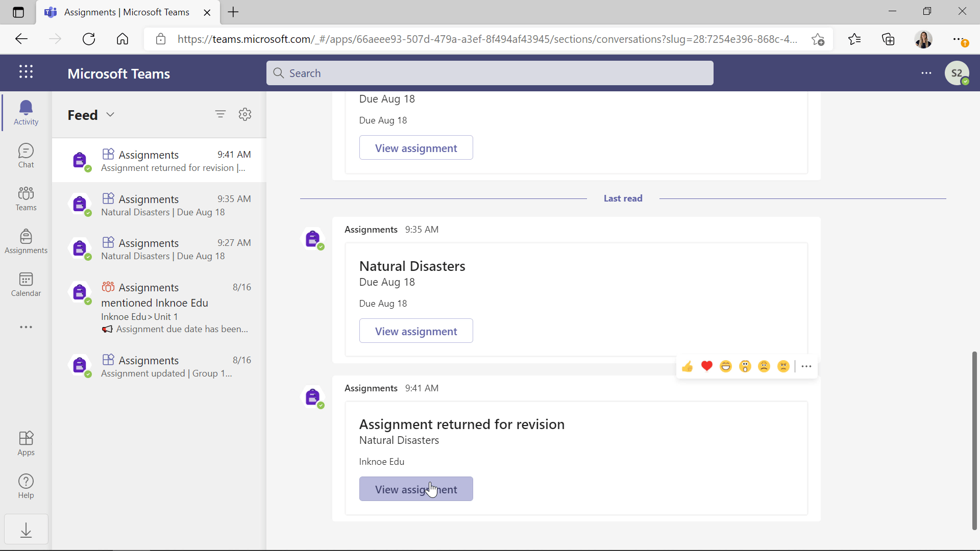Image resolution: width=980 pixels, height=551 pixels.
Task: Click the Apps icon in sidebar
Action: point(26,443)
